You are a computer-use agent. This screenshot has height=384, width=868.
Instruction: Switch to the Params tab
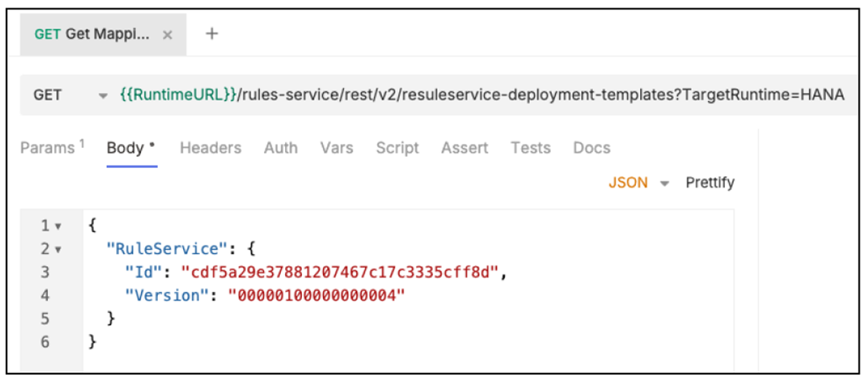[51, 148]
